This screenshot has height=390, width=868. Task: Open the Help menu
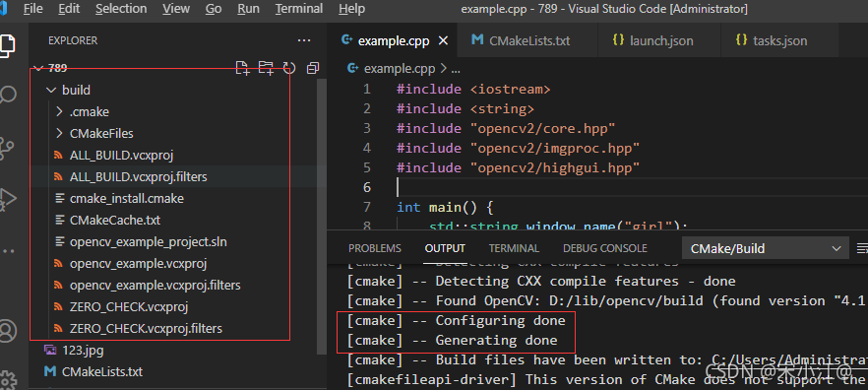tap(351, 9)
